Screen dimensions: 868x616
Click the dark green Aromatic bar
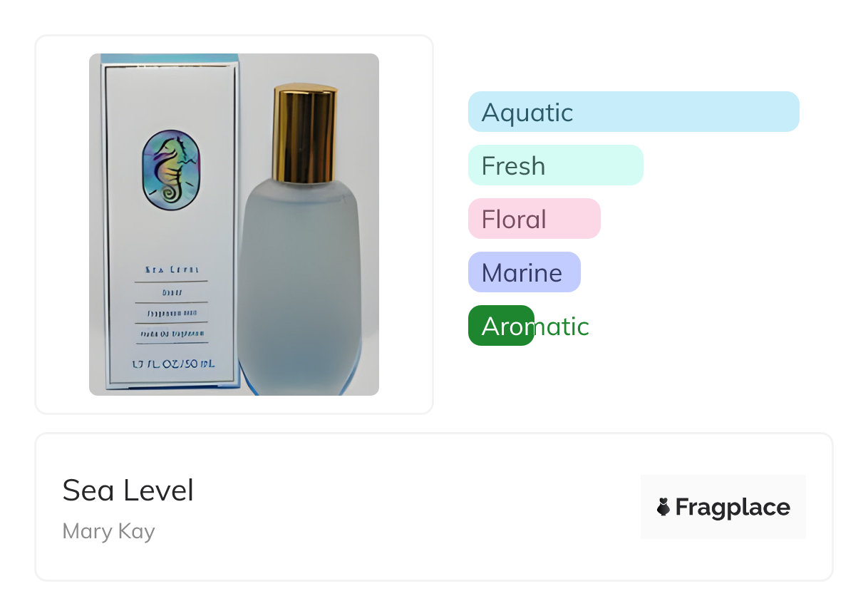click(x=501, y=326)
